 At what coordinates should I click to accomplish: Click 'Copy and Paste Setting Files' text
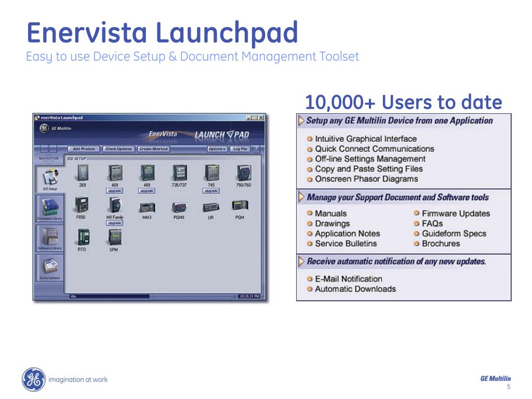coord(369,169)
